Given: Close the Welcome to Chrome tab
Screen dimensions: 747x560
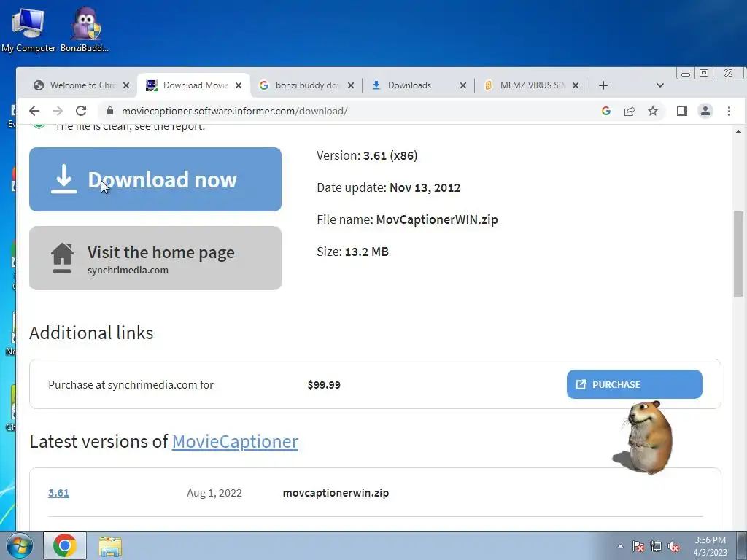Looking at the screenshot, I should click(x=126, y=85).
